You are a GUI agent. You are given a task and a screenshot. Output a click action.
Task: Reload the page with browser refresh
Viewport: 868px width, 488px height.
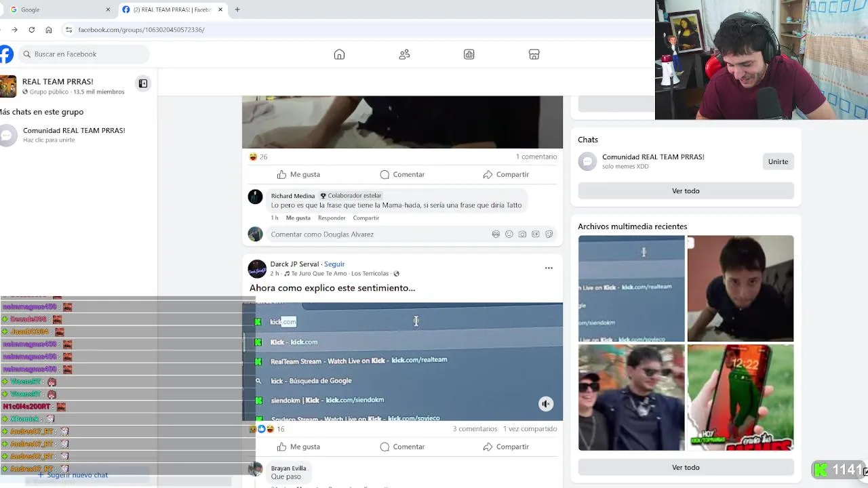point(31,30)
